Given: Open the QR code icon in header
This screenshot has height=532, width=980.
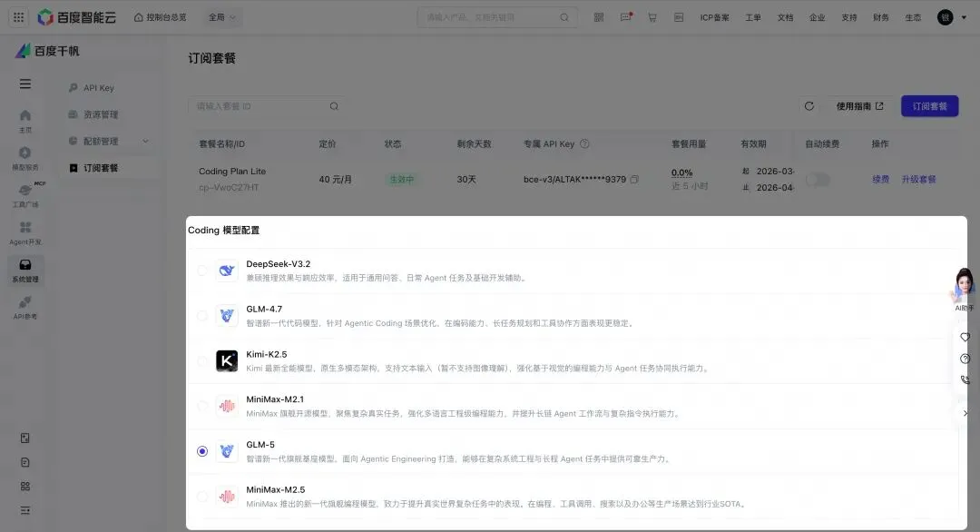Looking at the screenshot, I should coord(599,17).
